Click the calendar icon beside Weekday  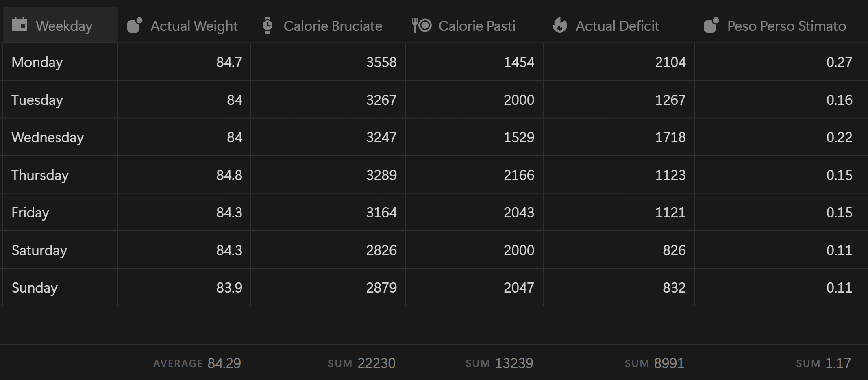(20, 25)
